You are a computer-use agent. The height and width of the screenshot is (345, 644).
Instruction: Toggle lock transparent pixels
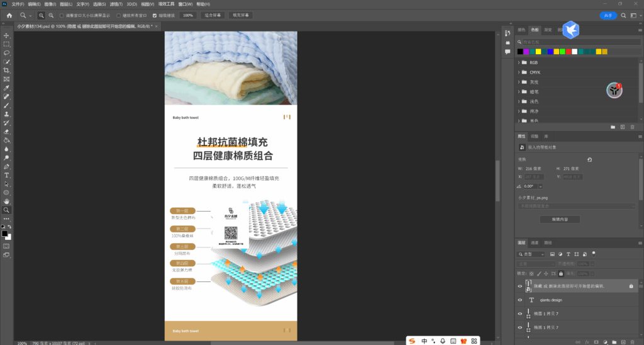[x=531, y=273]
